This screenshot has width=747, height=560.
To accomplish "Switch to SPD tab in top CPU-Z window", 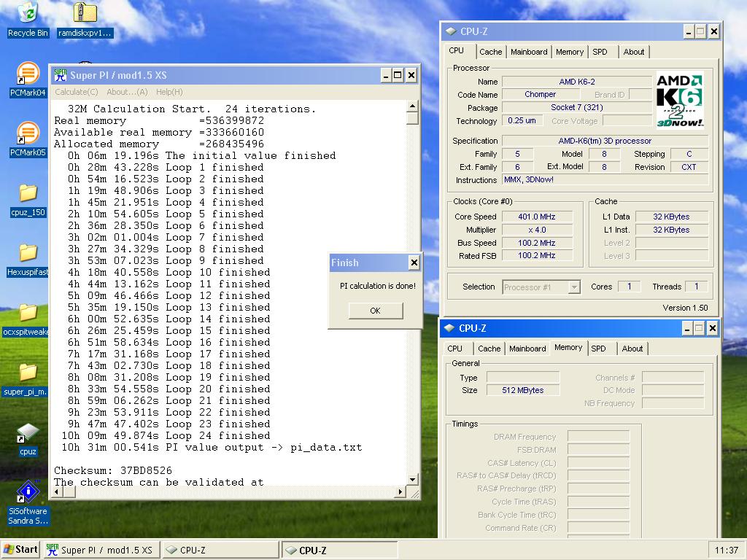I will pos(600,52).
